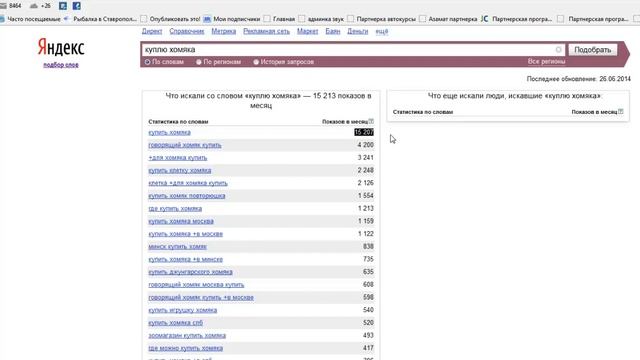Open the где купить хомяка link
640x360 pixels.
point(175,209)
